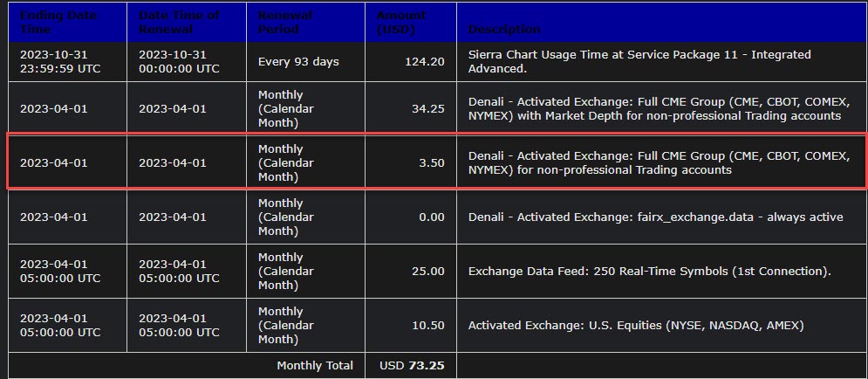Select the Renewal Period column header
The height and width of the screenshot is (379, 868).
(x=284, y=22)
